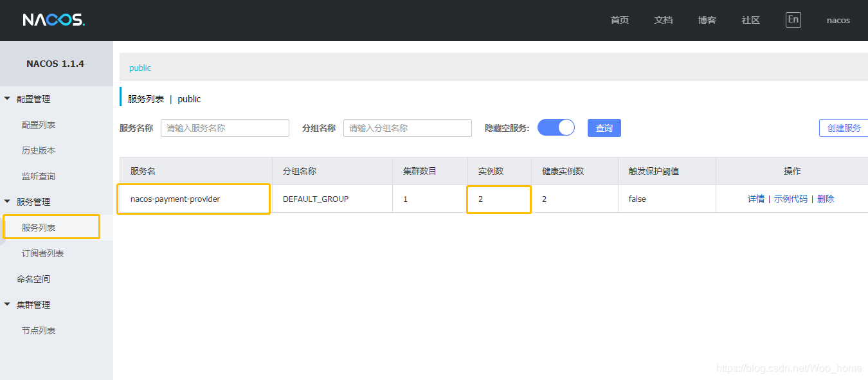This screenshot has height=380, width=868.
Task: Click the DEFAULT_GROUP cell
Action: (332, 199)
